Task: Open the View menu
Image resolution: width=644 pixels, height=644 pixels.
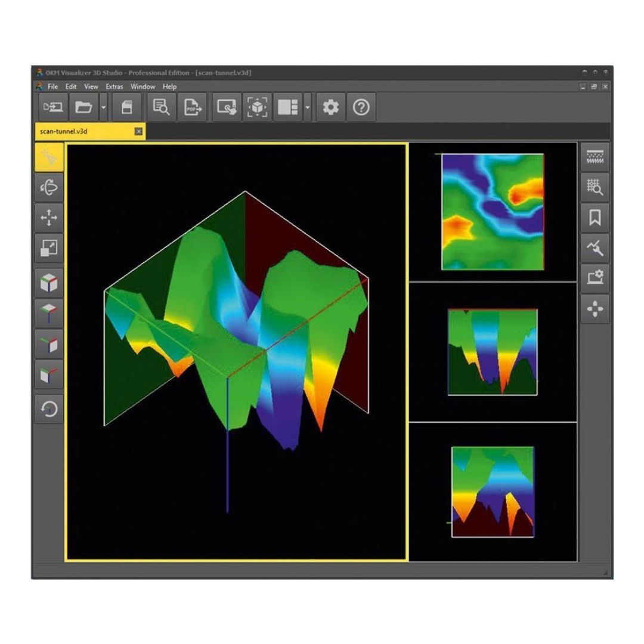Action: coord(91,86)
